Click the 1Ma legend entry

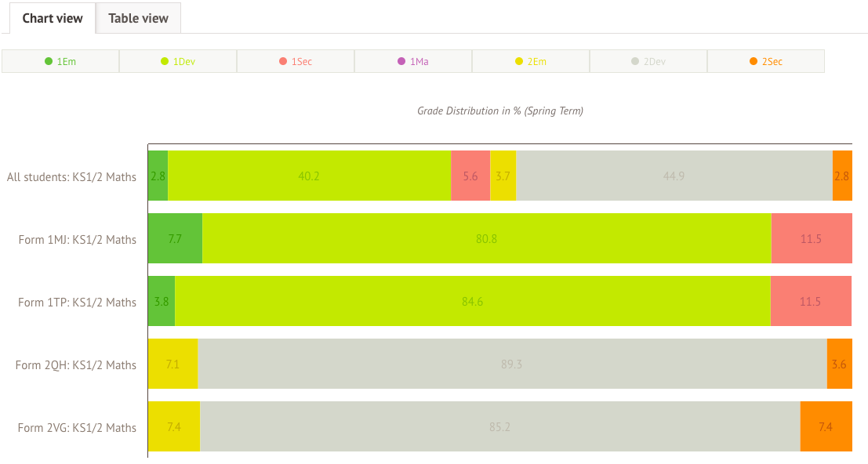click(413, 61)
